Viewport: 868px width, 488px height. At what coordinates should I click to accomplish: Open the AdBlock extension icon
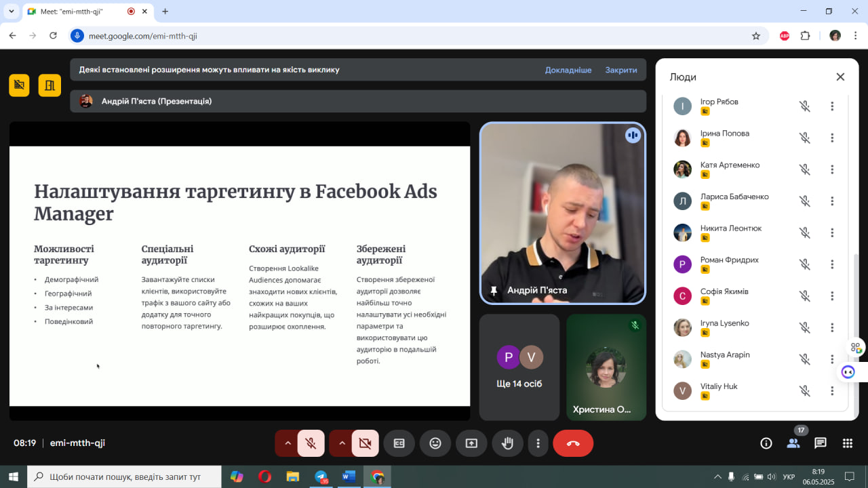(785, 36)
